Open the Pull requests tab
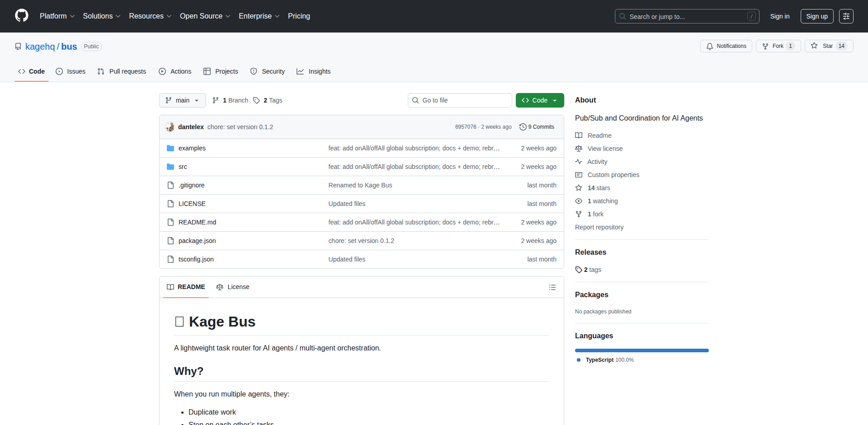This screenshot has height=425, width=868. [x=122, y=71]
